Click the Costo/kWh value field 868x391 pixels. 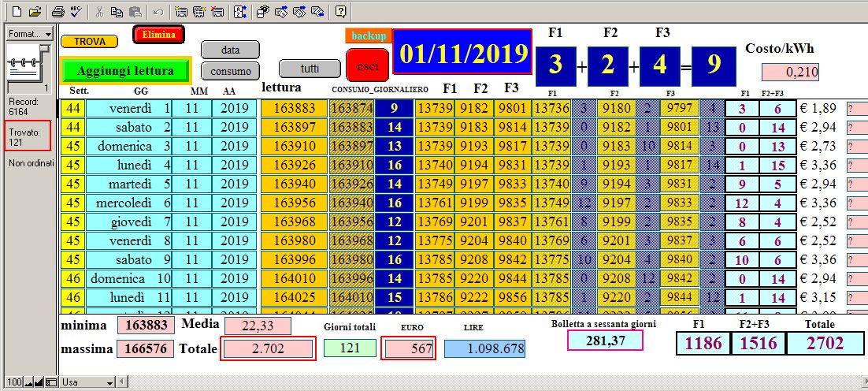coord(790,73)
